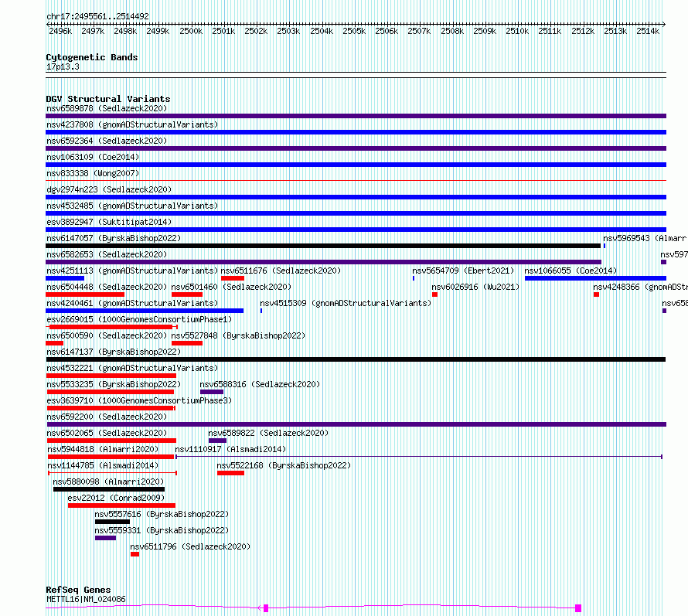Image resolution: width=688 pixels, height=616 pixels.
Task: Select nsv6502065 (Sedlazeck2020) label
Action: point(107,433)
